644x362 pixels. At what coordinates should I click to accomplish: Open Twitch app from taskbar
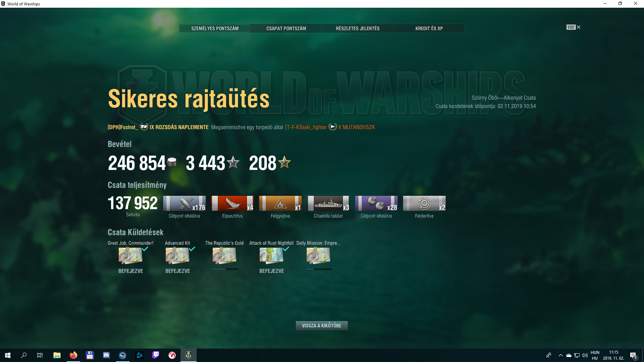(156, 355)
